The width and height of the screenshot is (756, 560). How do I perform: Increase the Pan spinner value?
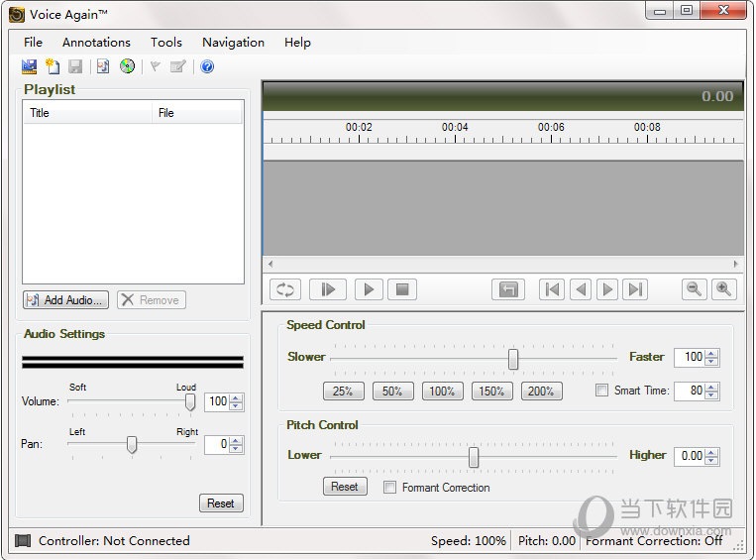(x=236, y=440)
